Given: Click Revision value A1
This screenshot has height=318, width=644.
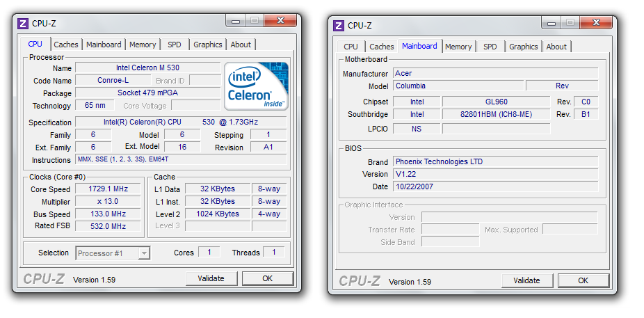Looking at the screenshot, I should tap(268, 147).
